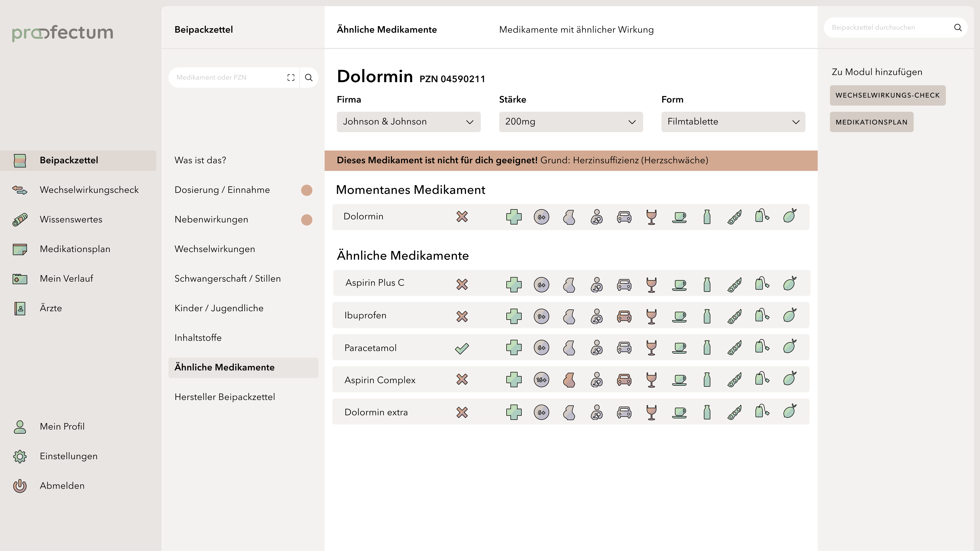This screenshot has width=980, height=551.
Task: Open the Form dropdown showing Filmtablette
Action: [733, 122]
